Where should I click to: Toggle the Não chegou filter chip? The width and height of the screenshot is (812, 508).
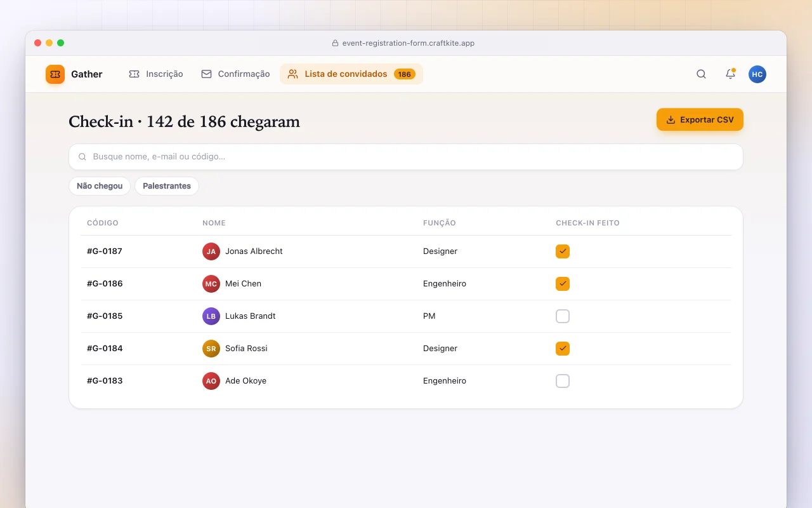click(100, 186)
